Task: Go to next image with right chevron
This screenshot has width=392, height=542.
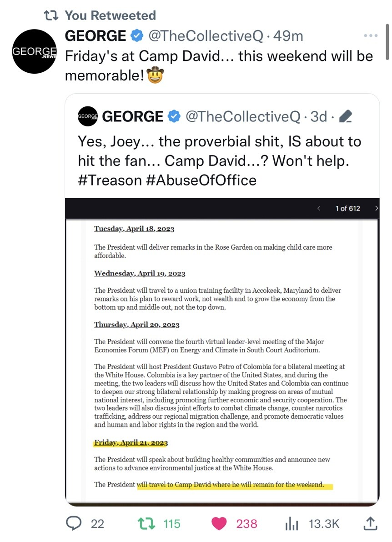Action: point(376,208)
